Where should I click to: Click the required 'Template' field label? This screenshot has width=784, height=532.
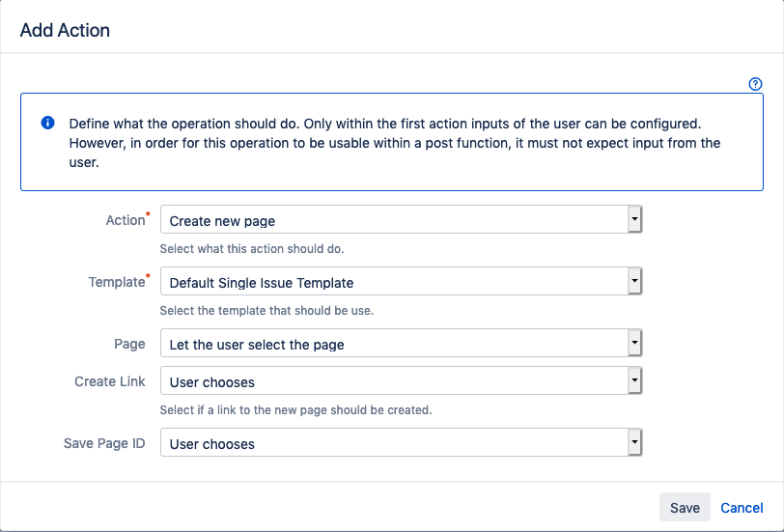[115, 282]
